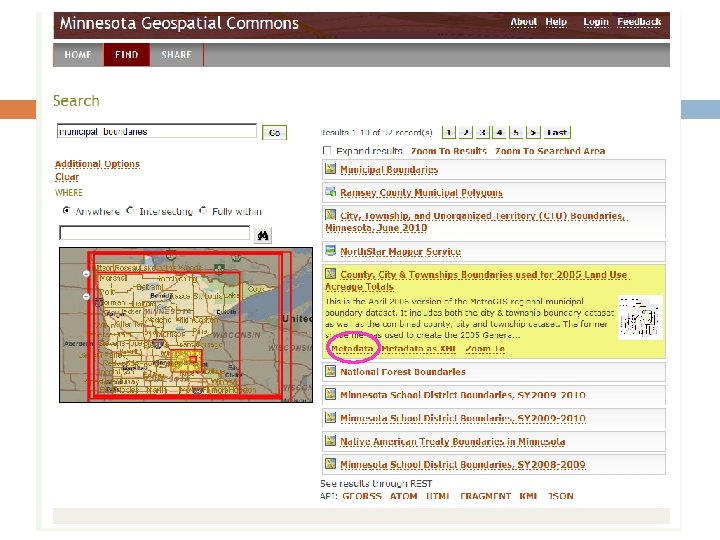Jump to the Last results page

(x=557, y=132)
